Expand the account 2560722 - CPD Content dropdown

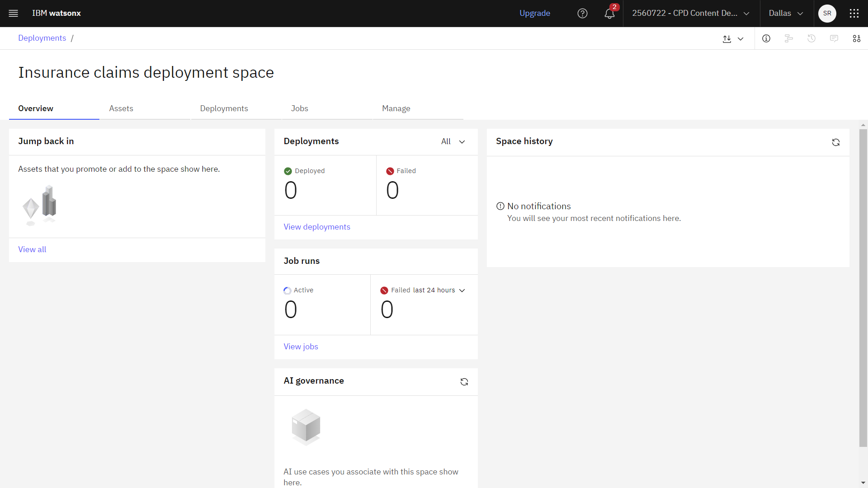[x=691, y=13]
